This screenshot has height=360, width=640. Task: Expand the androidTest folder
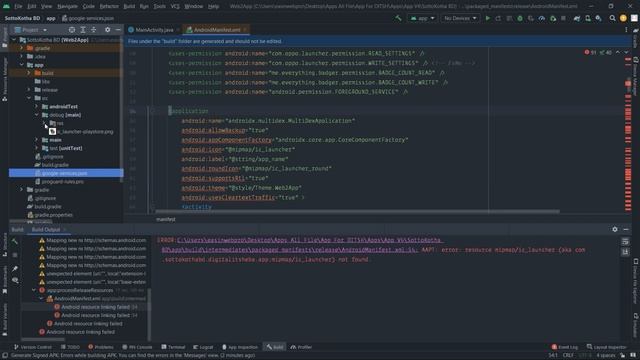(x=36, y=107)
